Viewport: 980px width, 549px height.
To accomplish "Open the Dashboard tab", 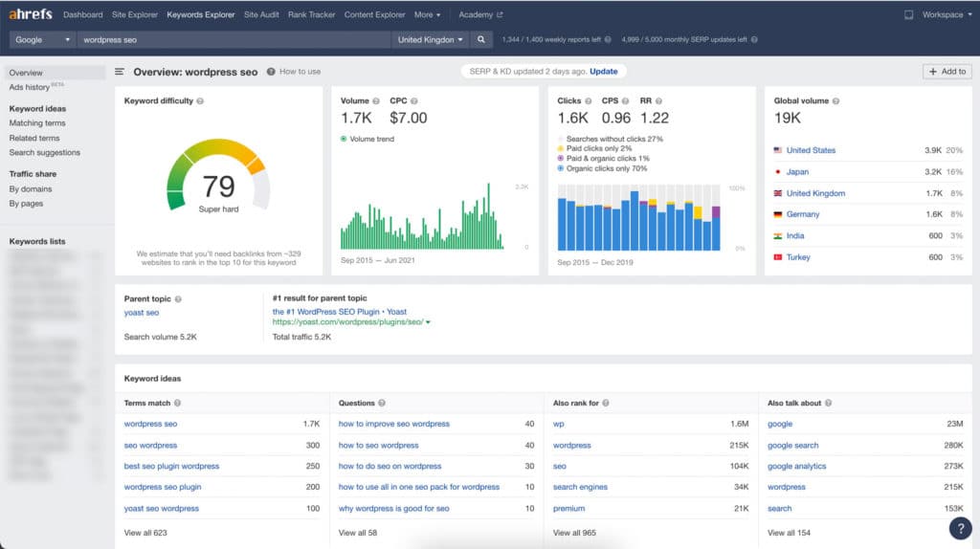I will (82, 14).
